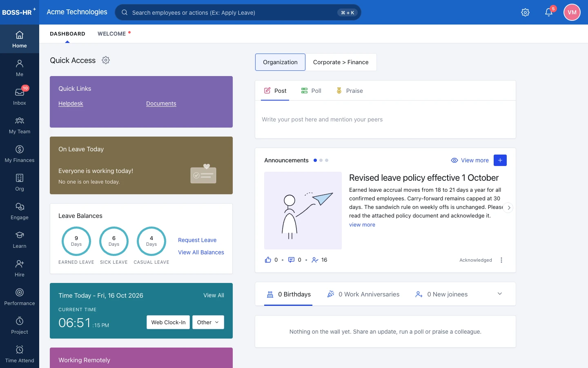This screenshot has height=368, width=588.
Task: Select the first announcement carousel dot
Action: pyautogui.click(x=315, y=160)
